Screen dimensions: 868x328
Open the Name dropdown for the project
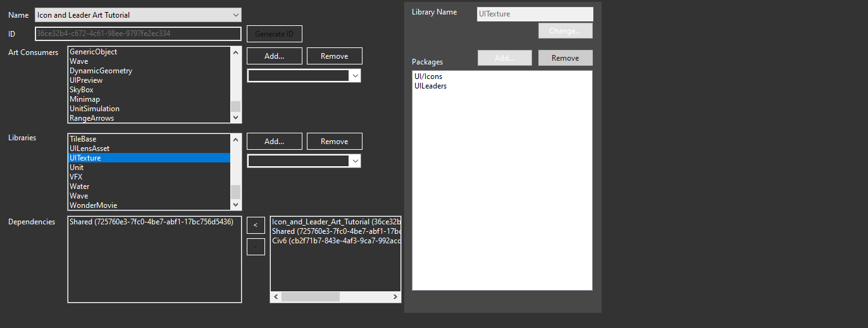pyautogui.click(x=138, y=15)
